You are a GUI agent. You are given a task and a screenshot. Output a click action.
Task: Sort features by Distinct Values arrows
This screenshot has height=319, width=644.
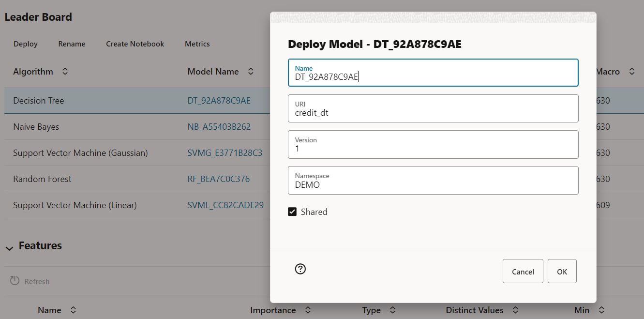point(515,310)
